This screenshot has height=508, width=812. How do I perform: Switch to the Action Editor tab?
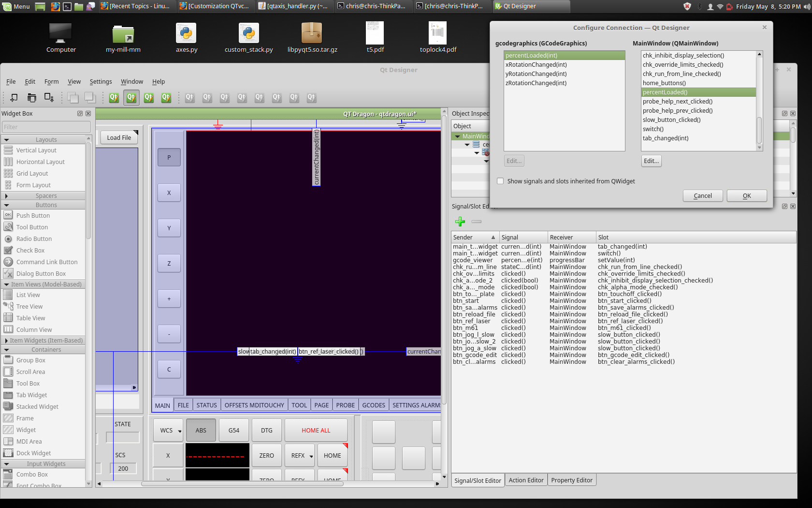pos(526,480)
